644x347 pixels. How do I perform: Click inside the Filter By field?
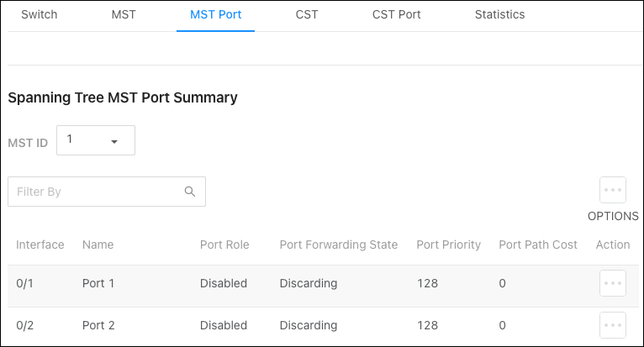coord(107,192)
